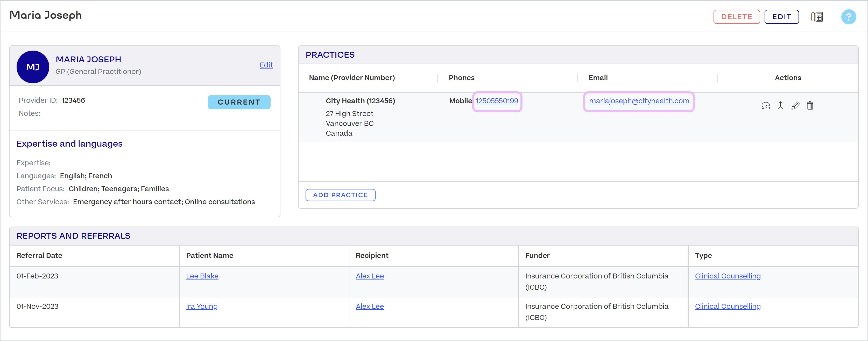The image size is (868, 341).
Task: Click the Expertise and languages heading
Action: pos(69,144)
